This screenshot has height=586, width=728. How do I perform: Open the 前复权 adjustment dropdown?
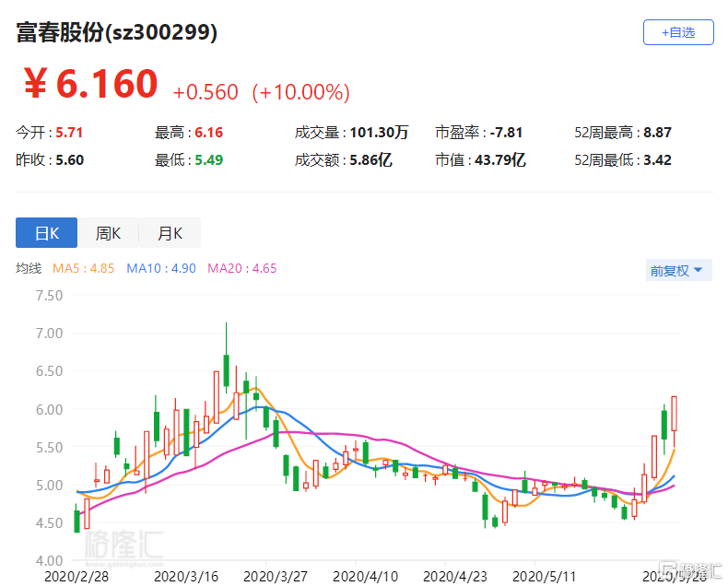(678, 270)
